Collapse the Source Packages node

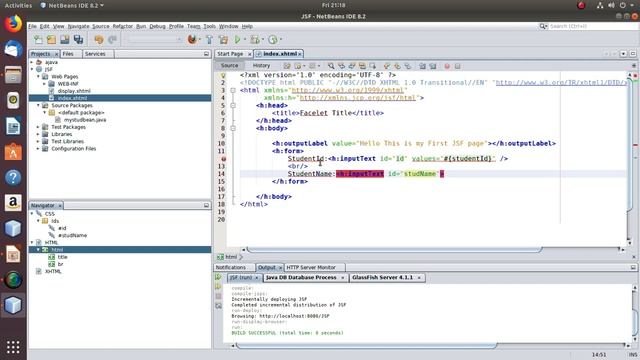tap(38, 105)
